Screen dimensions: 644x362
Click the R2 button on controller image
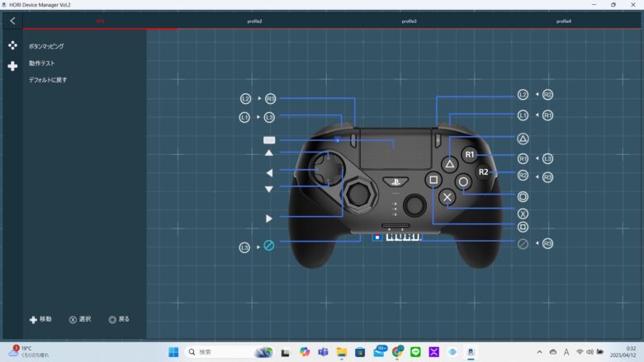(483, 172)
